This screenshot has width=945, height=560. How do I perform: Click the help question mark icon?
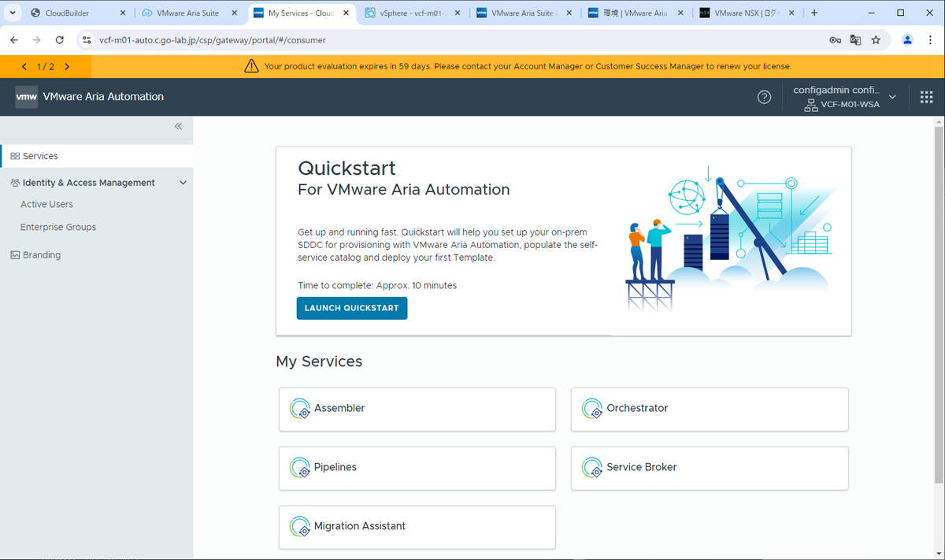pos(764,97)
